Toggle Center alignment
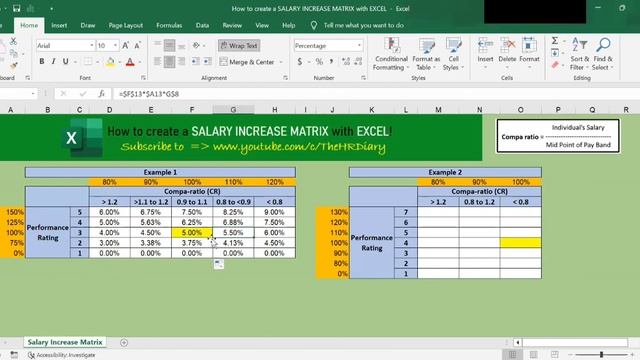The width and height of the screenshot is (640, 360). click(x=169, y=62)
